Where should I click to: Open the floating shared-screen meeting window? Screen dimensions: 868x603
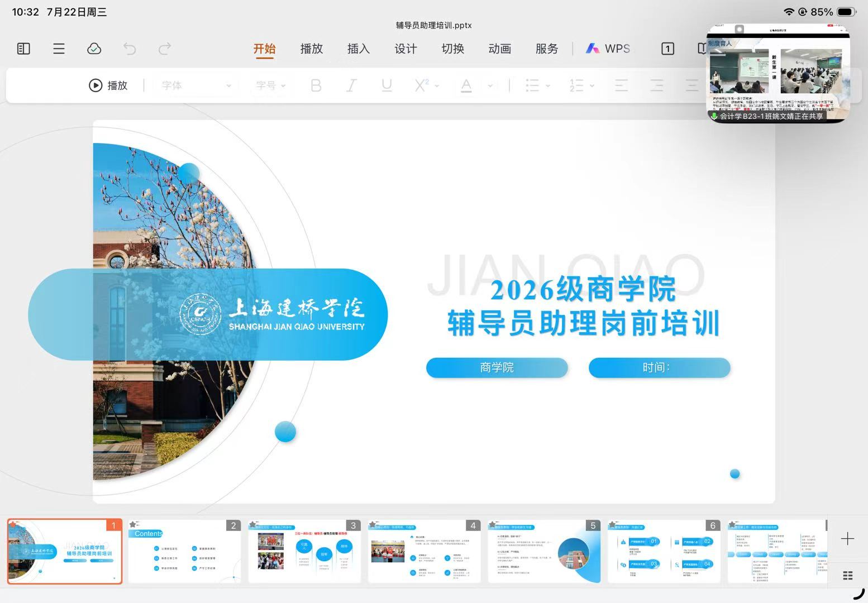(779, 73)
